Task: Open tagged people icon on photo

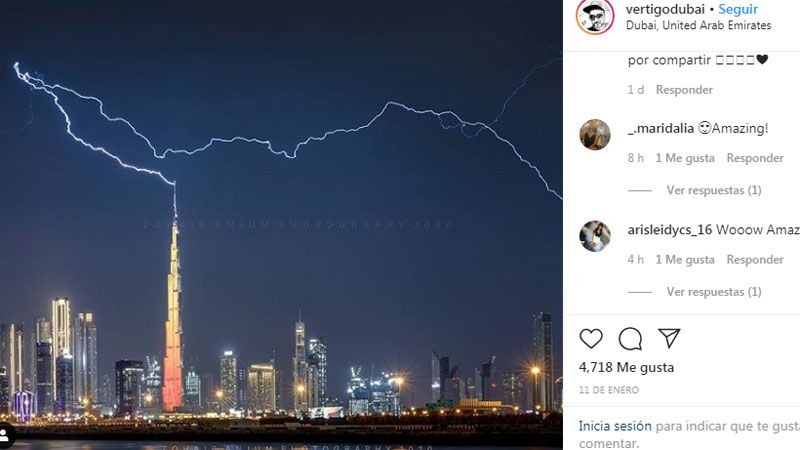Action: tap(6, 436)
